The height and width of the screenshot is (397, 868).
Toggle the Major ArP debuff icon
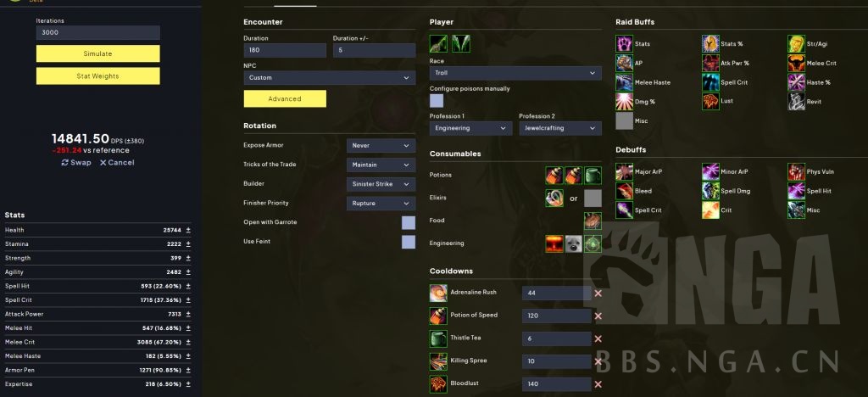pyautogui.click(x=624, y=171)
